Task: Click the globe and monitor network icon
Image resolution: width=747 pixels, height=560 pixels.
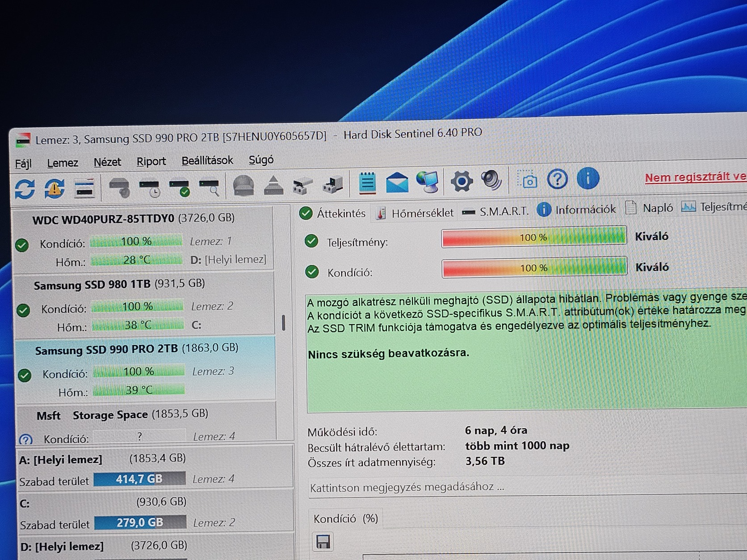Action: (428, 182)
